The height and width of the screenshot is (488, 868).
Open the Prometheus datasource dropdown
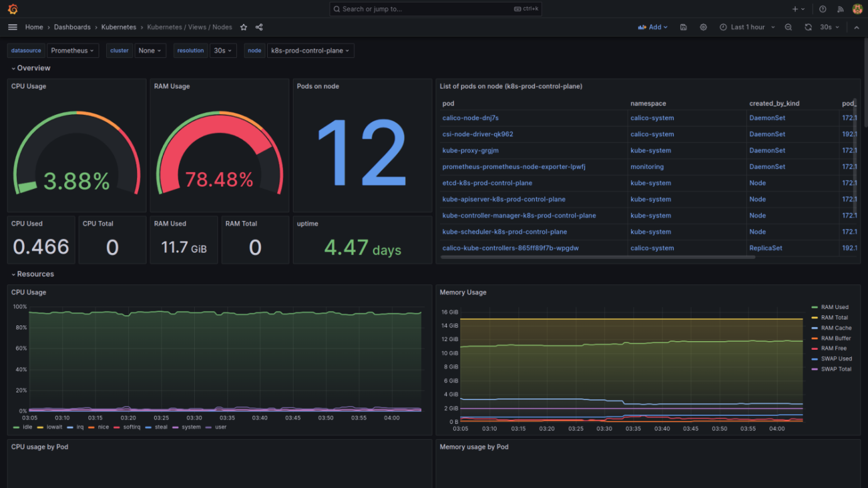(x=73, y=50)
